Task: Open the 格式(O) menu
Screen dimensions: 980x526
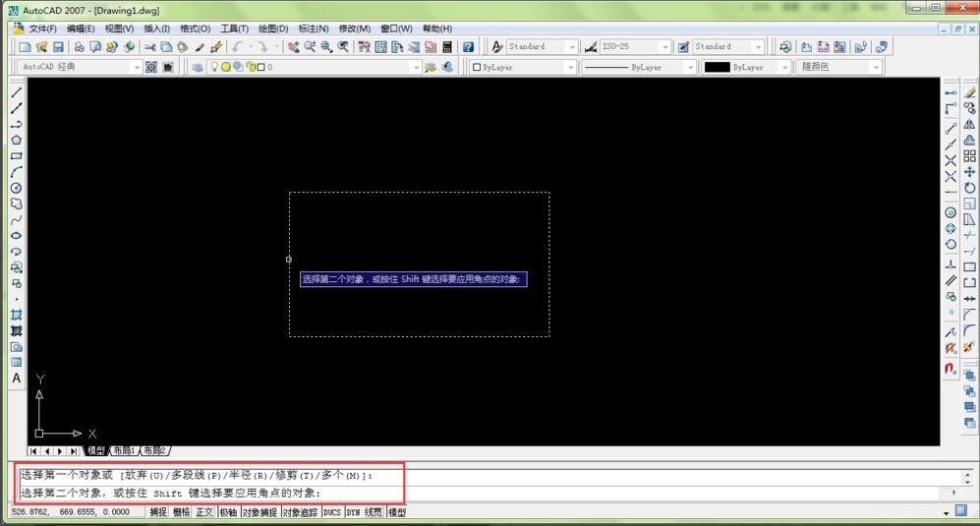Action: pyautogui.click(x=195, y=29)
